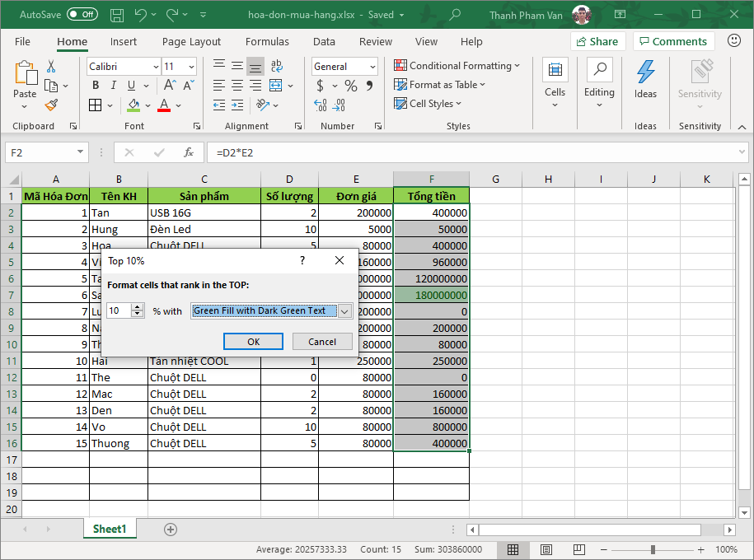Expand the Calibri font name dropdown
This screenshot has width=754, height=560.
click(x=156, y=67)
